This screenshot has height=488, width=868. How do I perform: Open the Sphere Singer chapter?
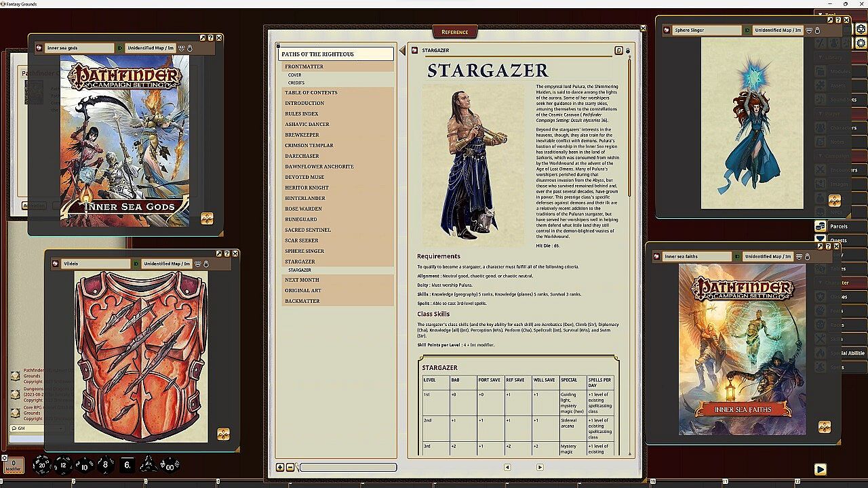click(304, 251)
